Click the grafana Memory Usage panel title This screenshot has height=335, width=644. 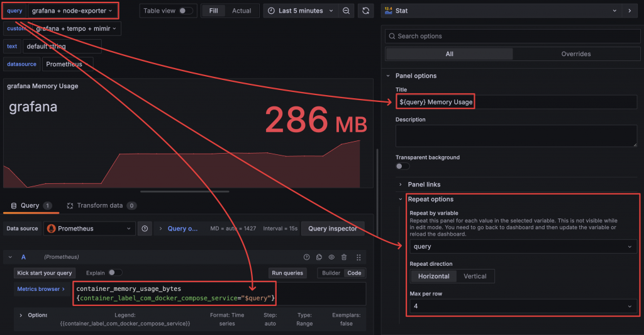point(43,86)
